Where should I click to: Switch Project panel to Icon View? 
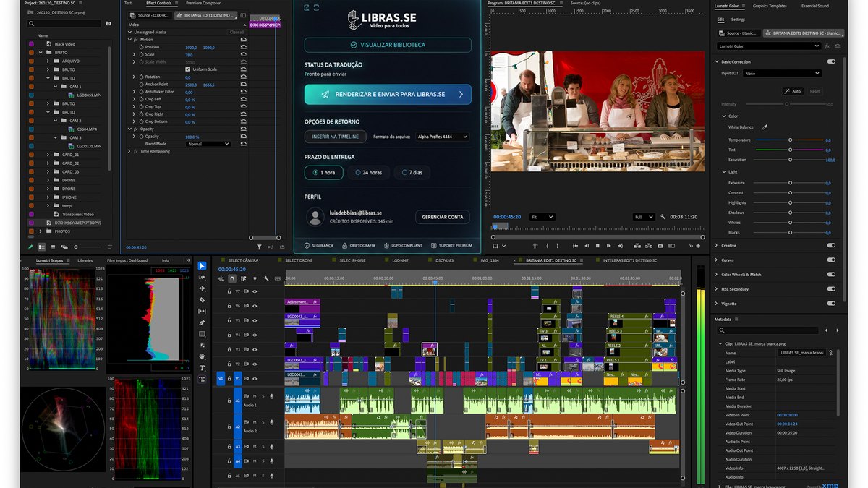tap(51, 247)
